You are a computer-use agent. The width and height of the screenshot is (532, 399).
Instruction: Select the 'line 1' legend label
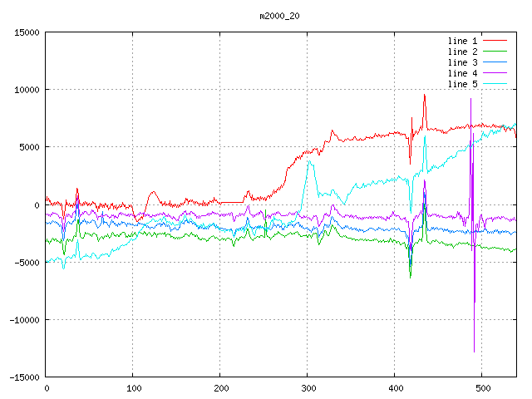(462, 41)
